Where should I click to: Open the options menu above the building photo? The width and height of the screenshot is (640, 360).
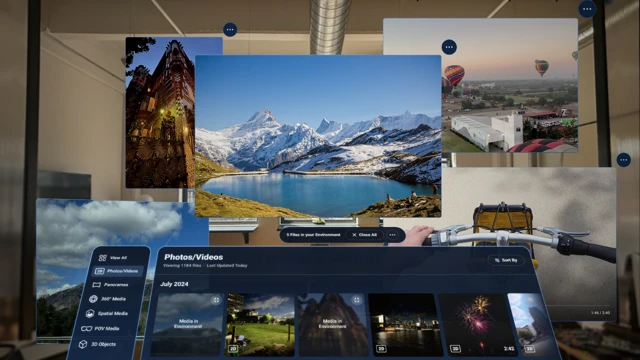click(230, 29)
